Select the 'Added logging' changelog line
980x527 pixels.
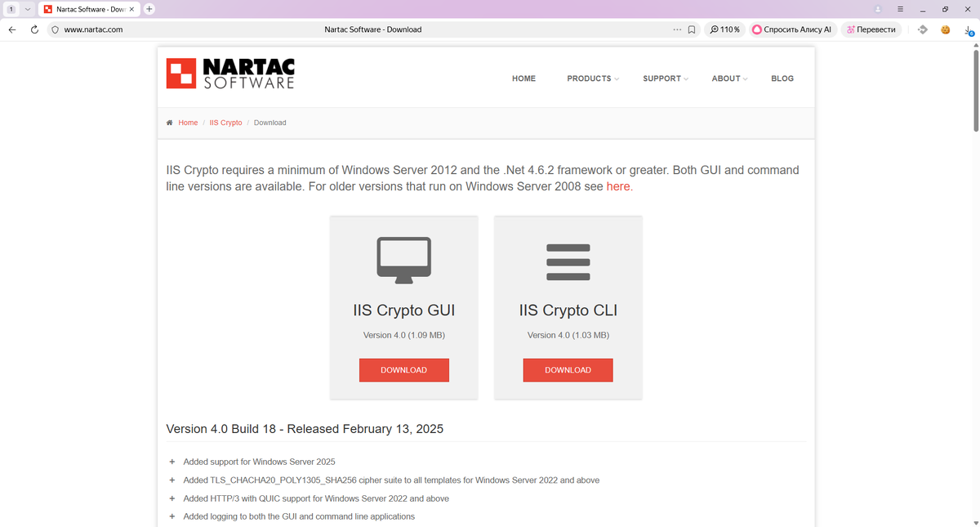tap(299, 516)
